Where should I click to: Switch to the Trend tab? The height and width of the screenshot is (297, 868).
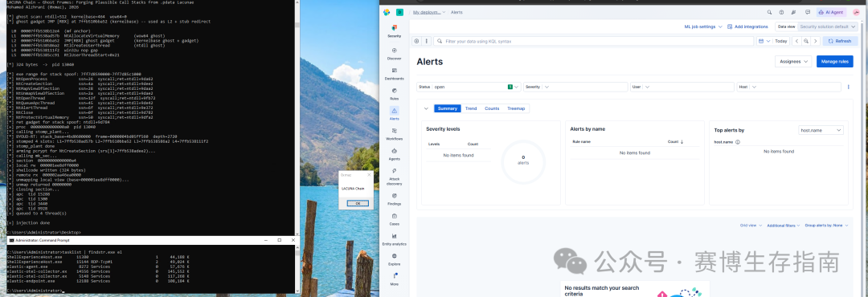point(470,108)
